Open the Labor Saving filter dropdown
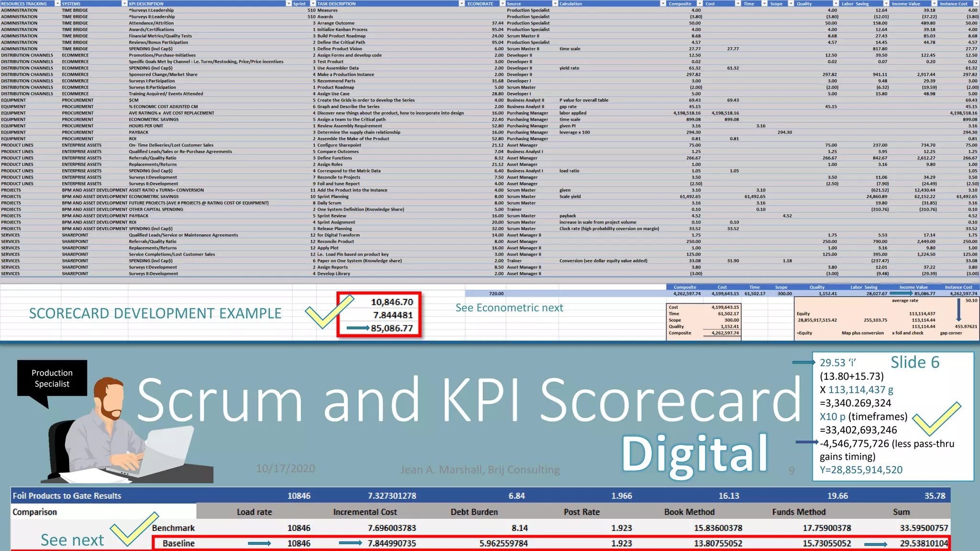This screenshot has height=551, width=980. (886, 3)
